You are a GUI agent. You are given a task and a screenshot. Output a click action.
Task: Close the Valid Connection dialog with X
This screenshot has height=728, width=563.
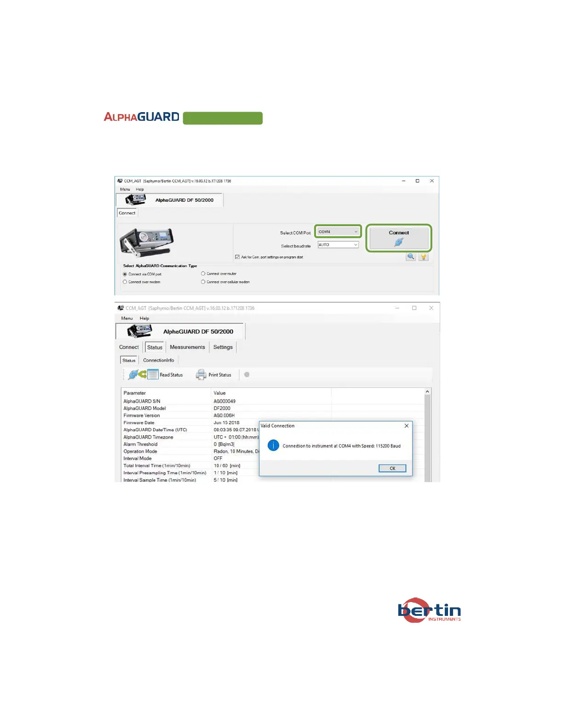407,426
